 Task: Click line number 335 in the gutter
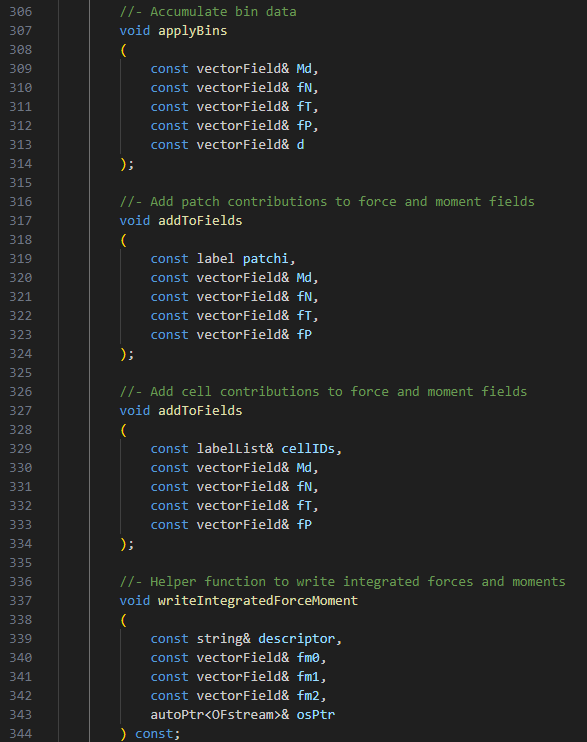tap(21, 563)
